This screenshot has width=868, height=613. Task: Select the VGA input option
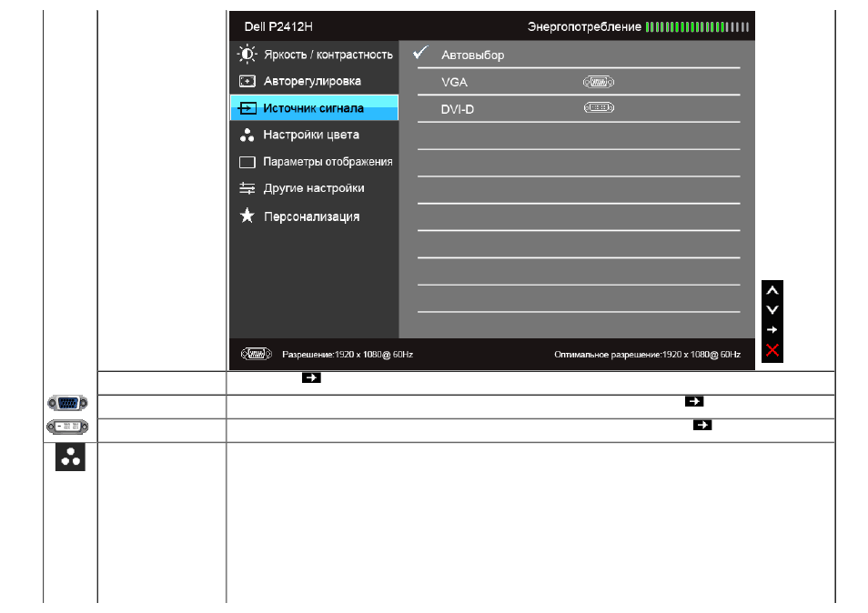click(x=579, y=82)
